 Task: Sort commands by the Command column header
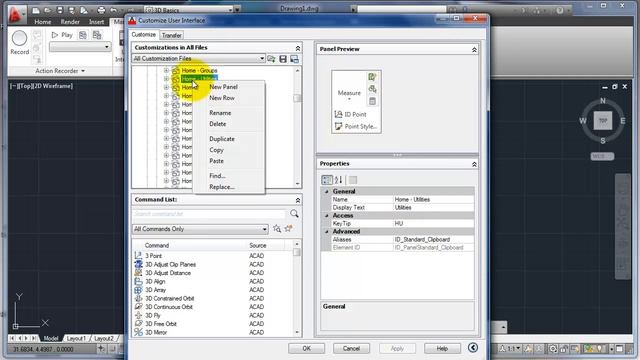click(157, 245)
